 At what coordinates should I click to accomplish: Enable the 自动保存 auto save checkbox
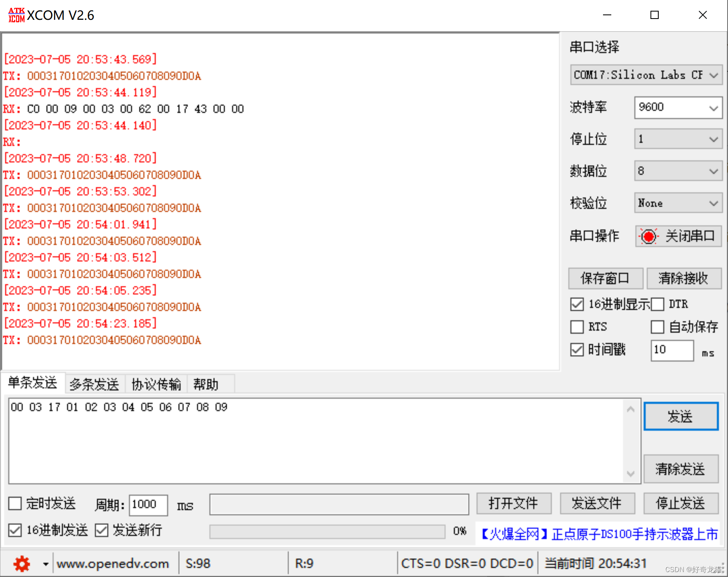[657, 327]
